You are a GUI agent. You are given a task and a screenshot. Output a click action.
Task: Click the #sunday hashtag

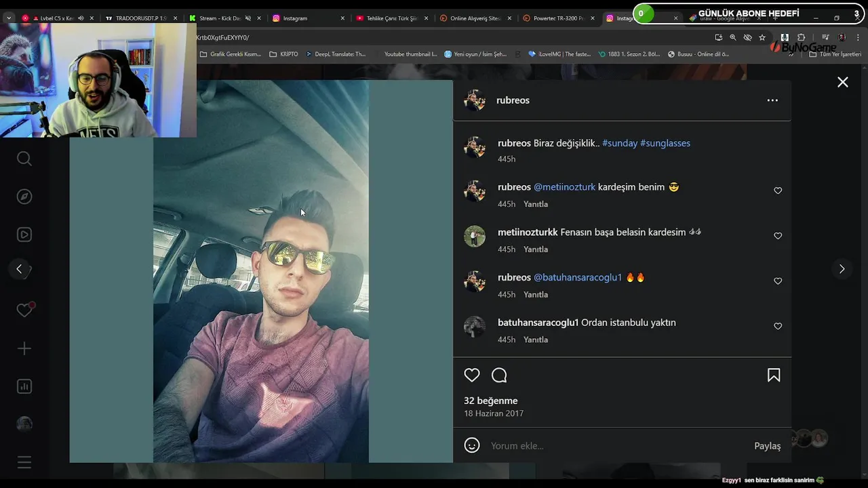[x=620, y=143]
